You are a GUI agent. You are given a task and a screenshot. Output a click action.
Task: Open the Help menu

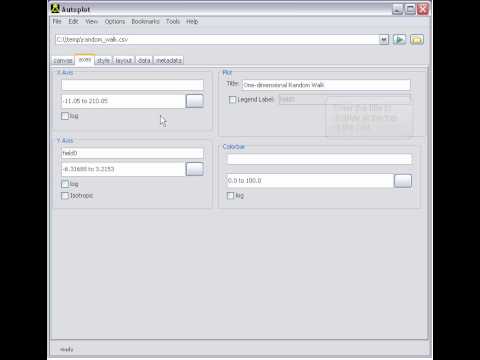192,21
